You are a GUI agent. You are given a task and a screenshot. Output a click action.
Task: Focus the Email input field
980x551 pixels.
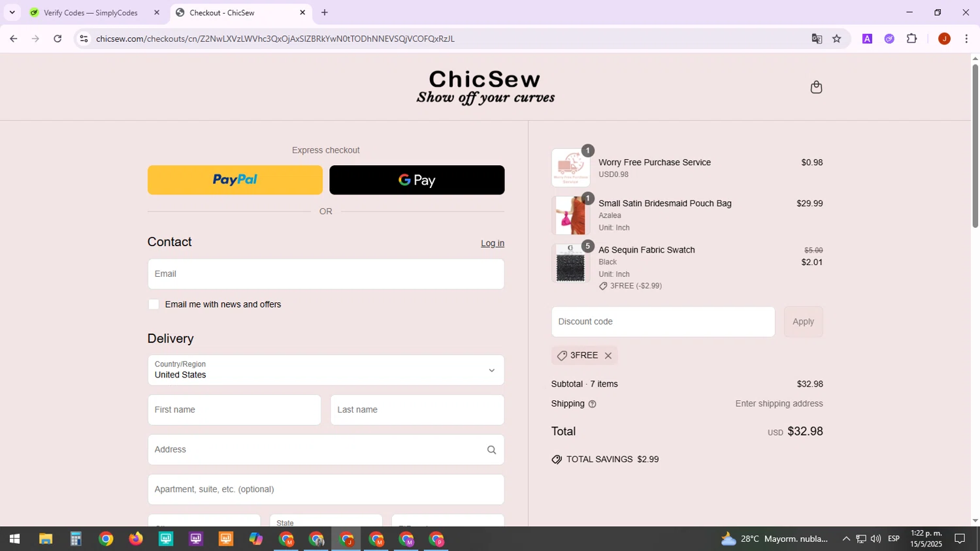click(x=326, y=274)
